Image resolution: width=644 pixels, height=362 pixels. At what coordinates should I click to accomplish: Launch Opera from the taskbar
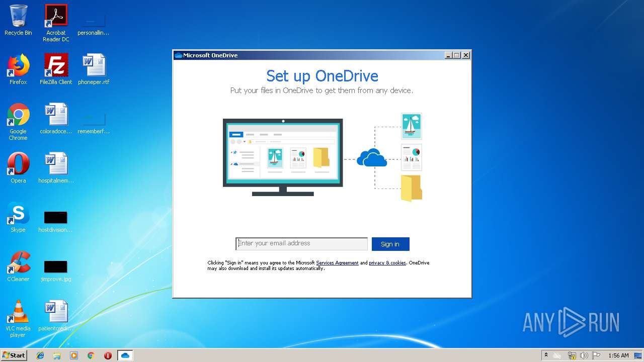(108, 355)
